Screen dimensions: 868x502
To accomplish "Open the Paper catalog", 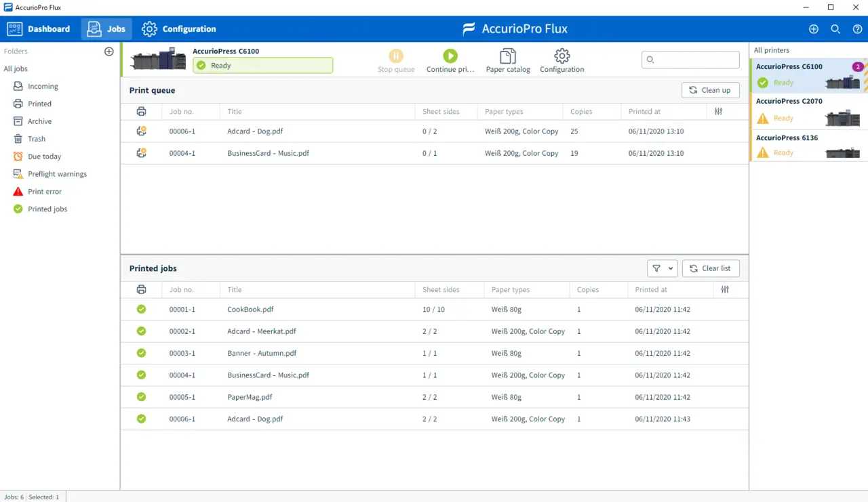I will coord(508,60).
